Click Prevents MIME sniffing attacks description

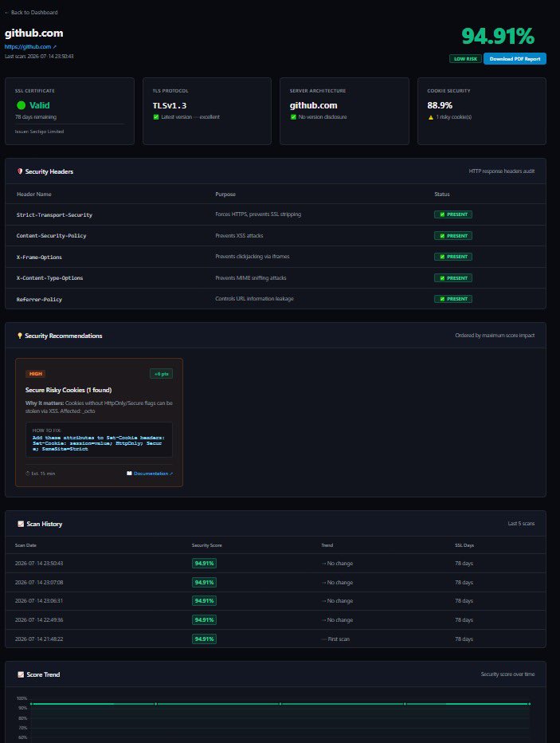tap(251, 278)
